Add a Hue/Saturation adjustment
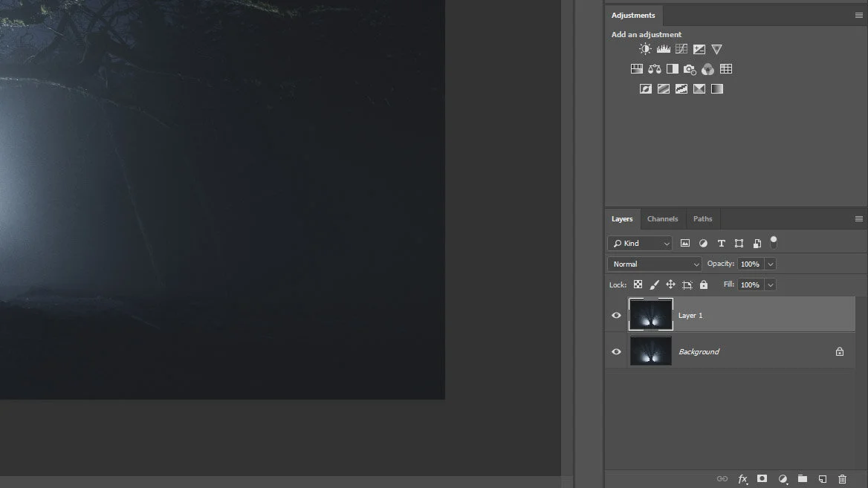868x488 pixels. 636,68
